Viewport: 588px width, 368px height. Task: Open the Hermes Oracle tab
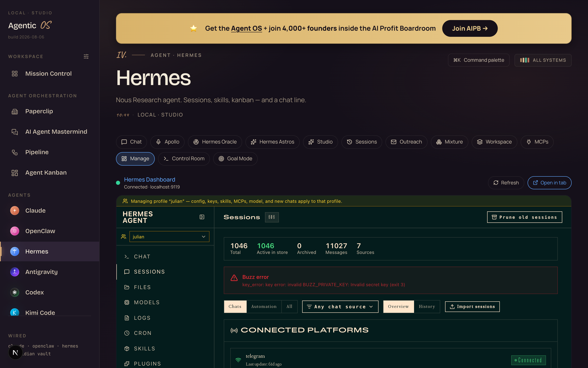coord(215,142)
